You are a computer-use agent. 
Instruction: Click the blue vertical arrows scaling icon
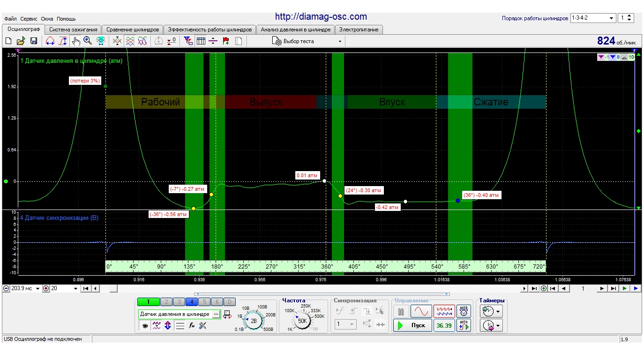click(x=168, y=325)
